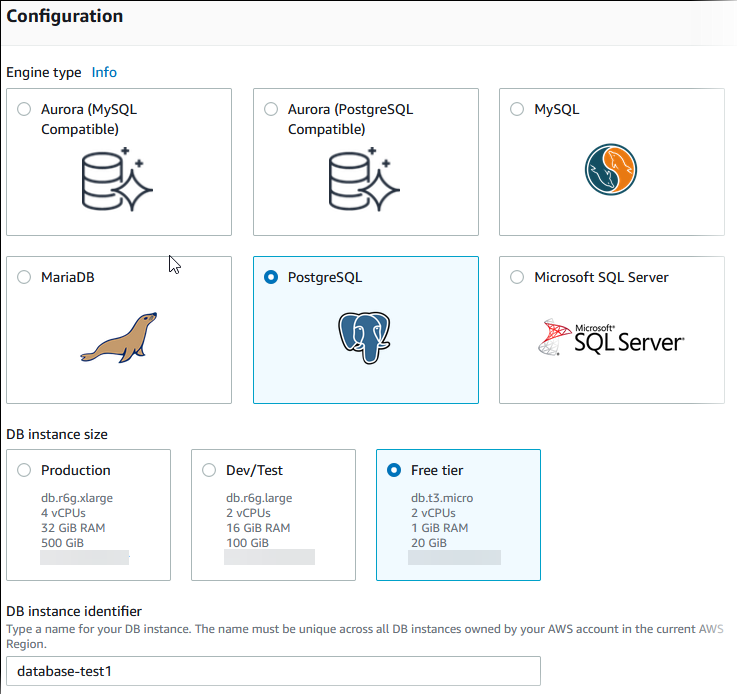Choose the MariaDB engine radio button

[24, 278]
